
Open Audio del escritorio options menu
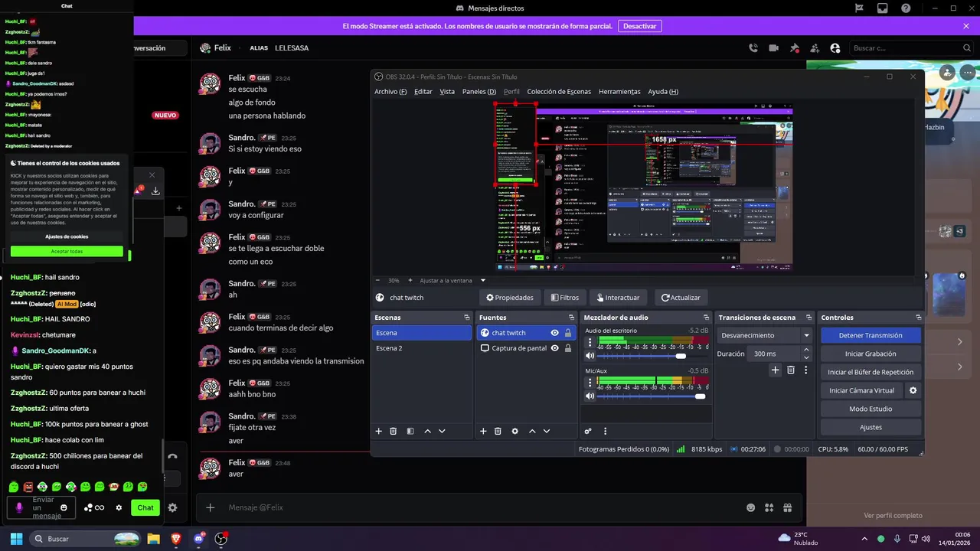[x=590, y=342]
